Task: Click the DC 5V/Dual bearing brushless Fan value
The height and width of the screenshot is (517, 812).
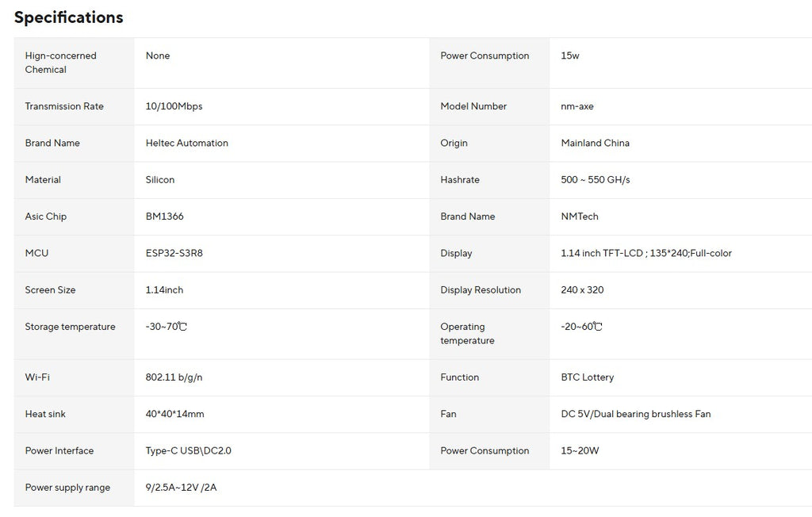Action: tap(635, 414)
